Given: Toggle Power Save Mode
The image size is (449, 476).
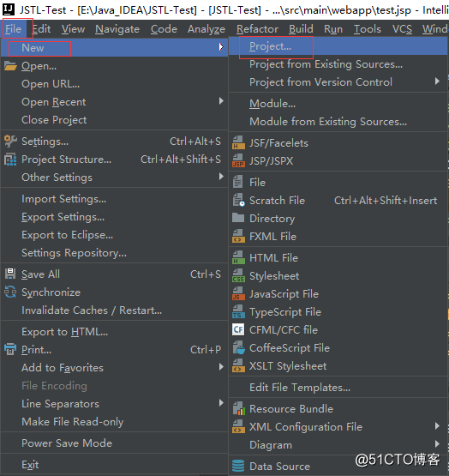Looking at the screenshot, I should tap(114, 443).
